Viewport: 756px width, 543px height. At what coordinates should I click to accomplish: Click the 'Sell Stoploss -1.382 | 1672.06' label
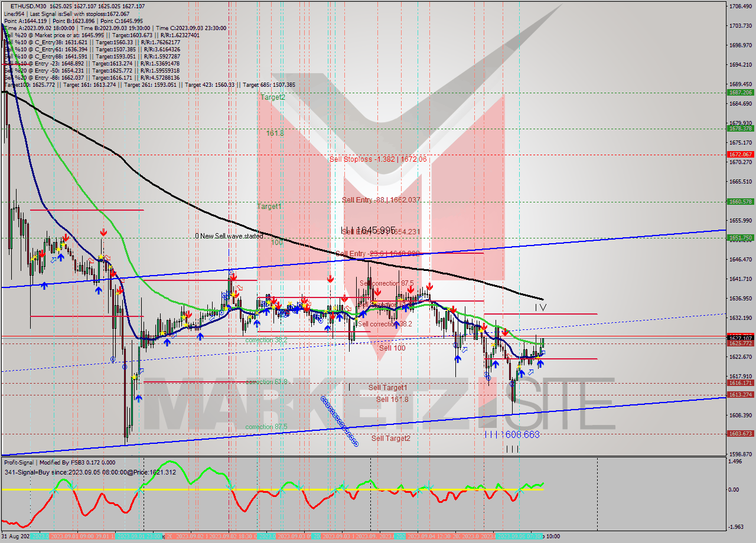377,159
